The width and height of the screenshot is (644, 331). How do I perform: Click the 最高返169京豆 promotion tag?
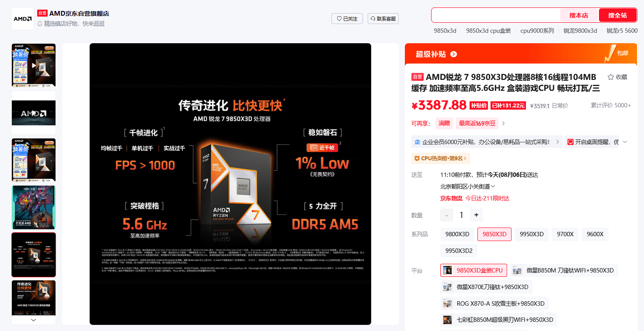(477, 124)
